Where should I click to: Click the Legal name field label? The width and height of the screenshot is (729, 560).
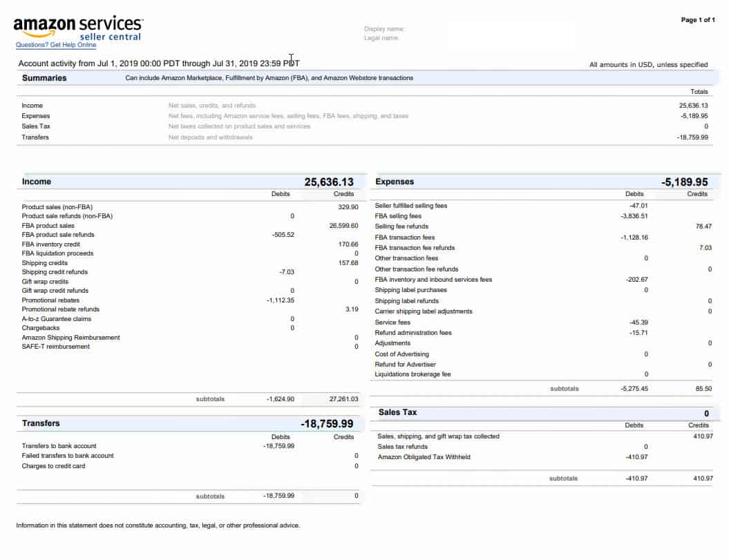tap(381, 38)
